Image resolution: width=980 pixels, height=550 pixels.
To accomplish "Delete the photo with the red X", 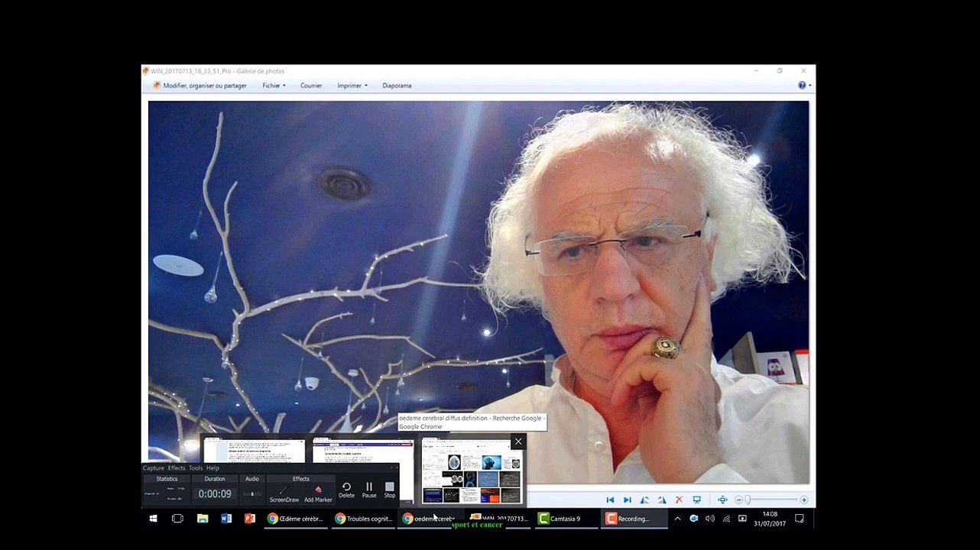I will click(679, 500).
